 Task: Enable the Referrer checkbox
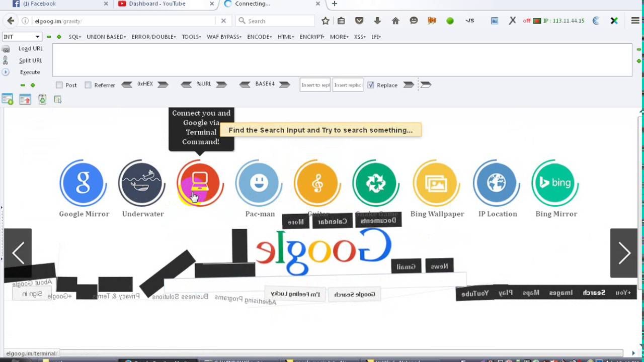coord(88,85)
